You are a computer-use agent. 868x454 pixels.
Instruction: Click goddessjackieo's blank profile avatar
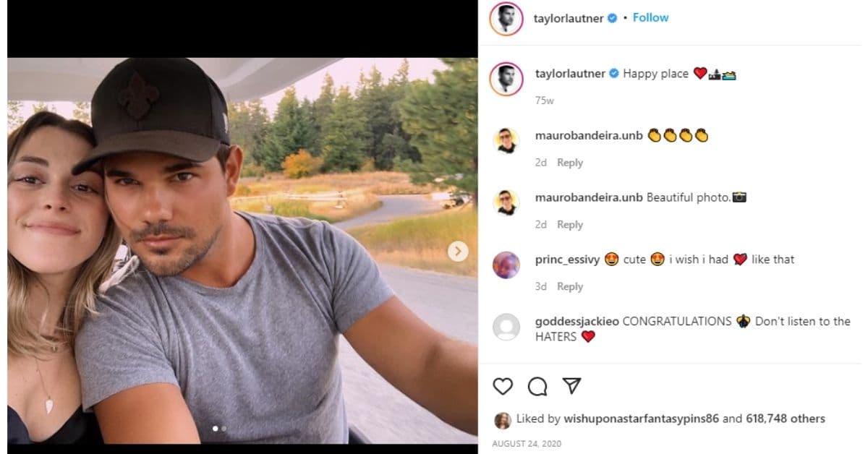506,327
